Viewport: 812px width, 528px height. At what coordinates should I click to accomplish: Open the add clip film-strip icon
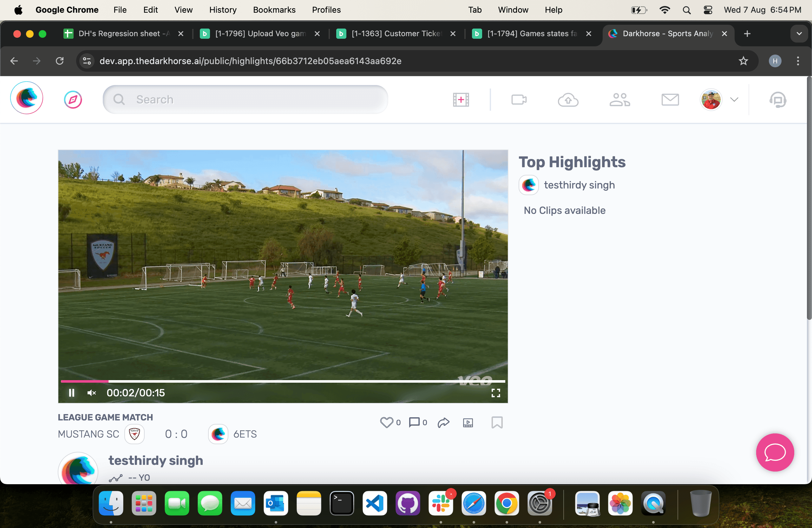point(461,100)
